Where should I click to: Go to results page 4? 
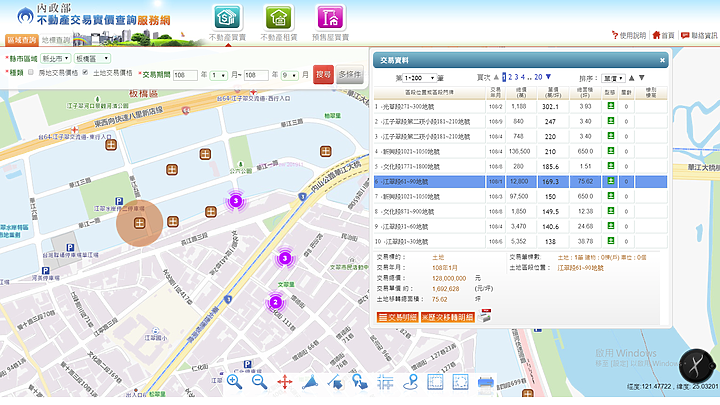tap(523, 77)
